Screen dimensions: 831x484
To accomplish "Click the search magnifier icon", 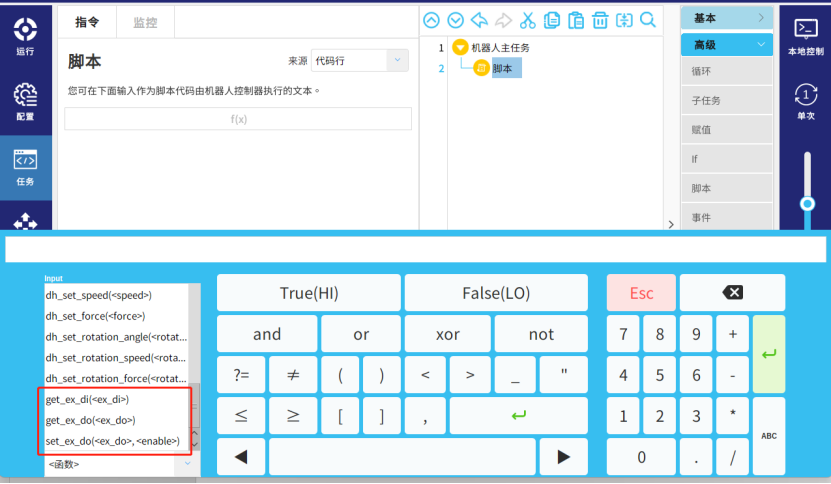I will (x=648, y=20).
